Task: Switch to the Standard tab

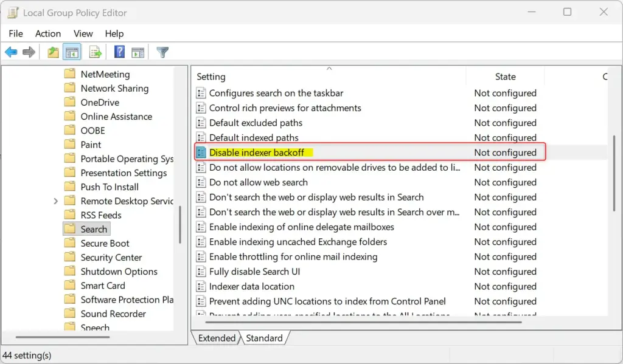Action: 264,338
